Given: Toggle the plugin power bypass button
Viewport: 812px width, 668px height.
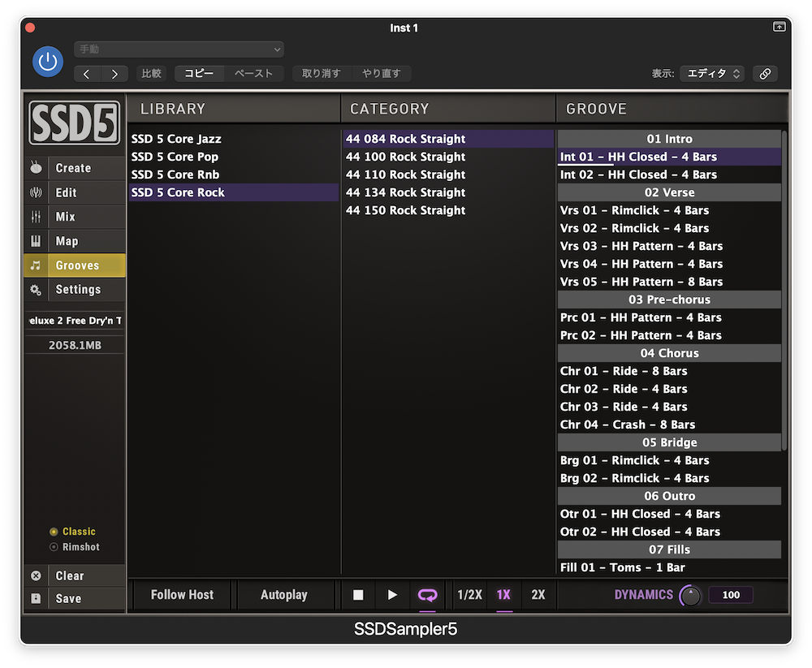Looking at the screenshot, I should [x=48, y=62].
